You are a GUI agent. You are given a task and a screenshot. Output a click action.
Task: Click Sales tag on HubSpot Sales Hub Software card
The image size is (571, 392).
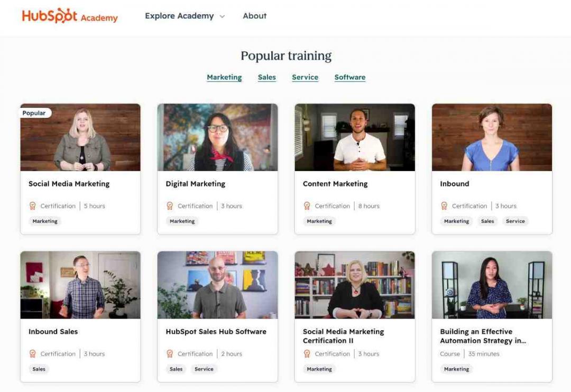coord(176,369)
